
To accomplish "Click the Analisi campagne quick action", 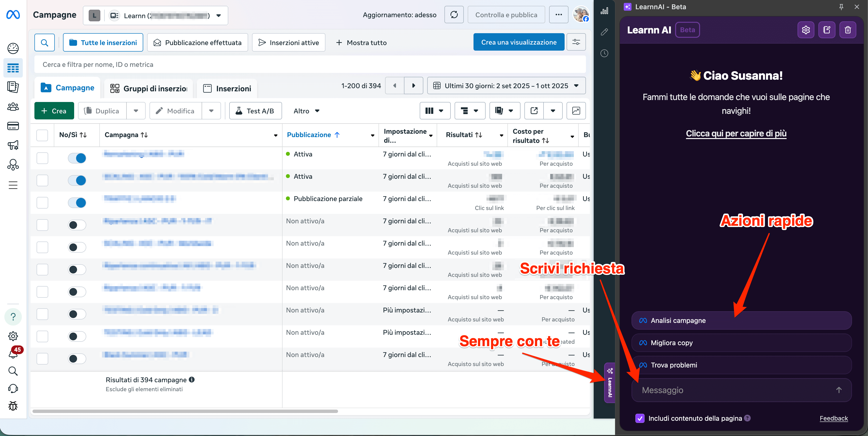I will tap(741, 320).
